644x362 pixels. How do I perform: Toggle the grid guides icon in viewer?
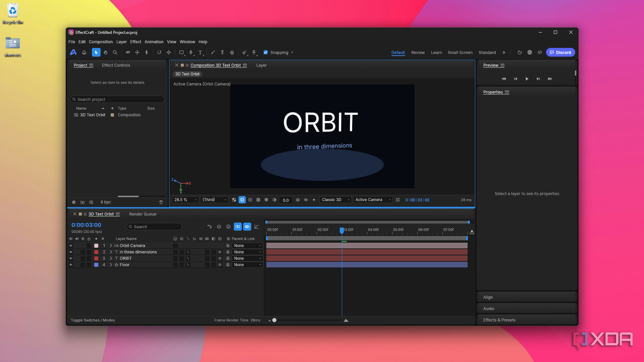[258, 200]
